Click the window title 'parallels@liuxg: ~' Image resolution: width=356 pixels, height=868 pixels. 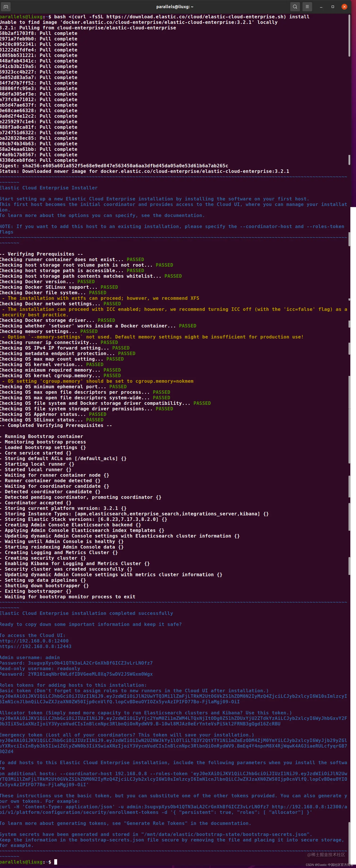175,7
